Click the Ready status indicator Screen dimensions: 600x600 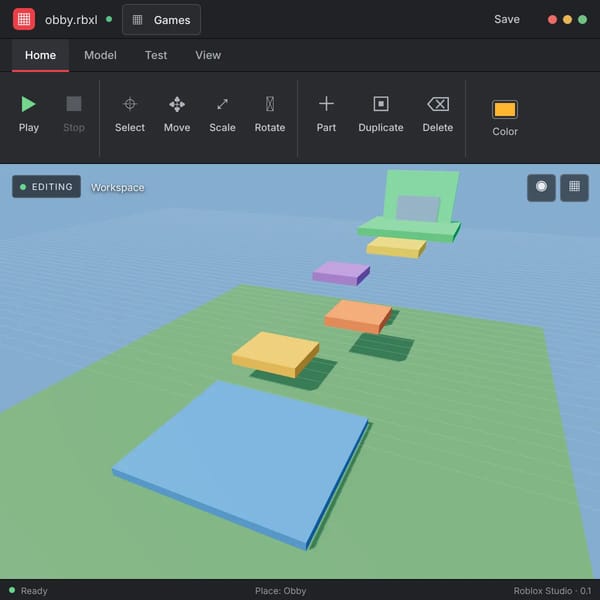28,591
